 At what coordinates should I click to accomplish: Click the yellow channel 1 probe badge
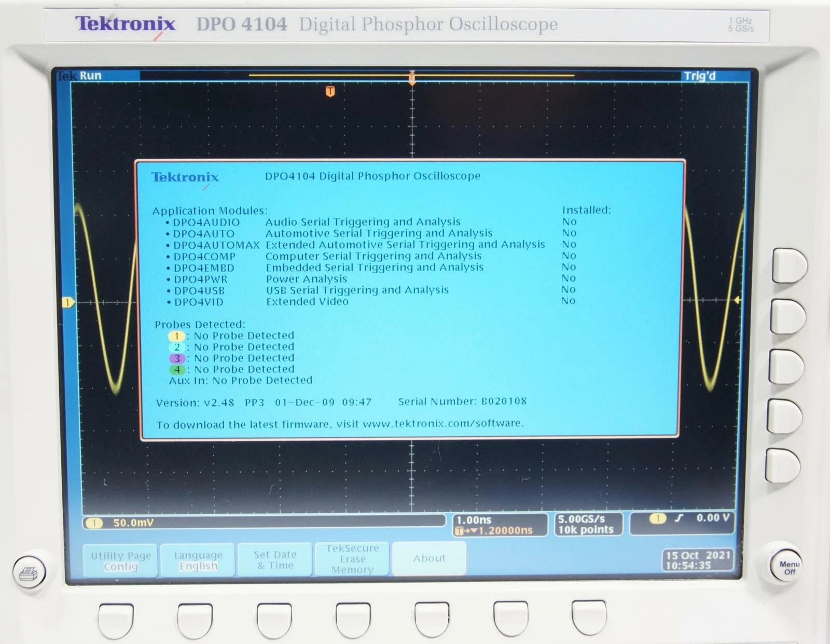tap(176, 336)
